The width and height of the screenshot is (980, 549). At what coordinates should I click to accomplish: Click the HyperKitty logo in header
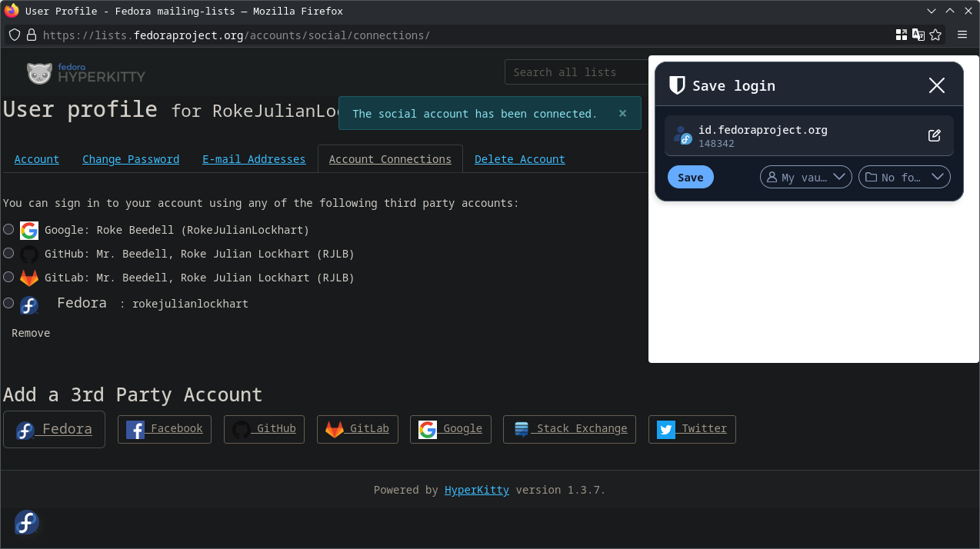tap(86, 73)
